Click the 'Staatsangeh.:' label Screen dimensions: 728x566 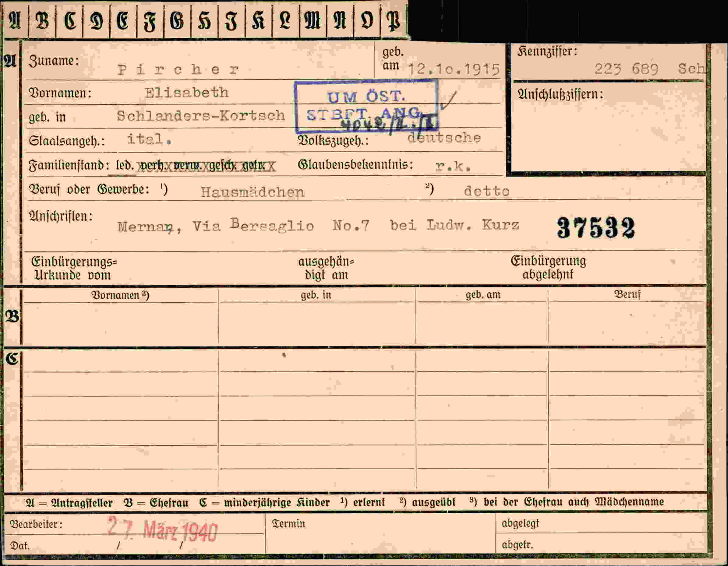(x=67, y=141)
